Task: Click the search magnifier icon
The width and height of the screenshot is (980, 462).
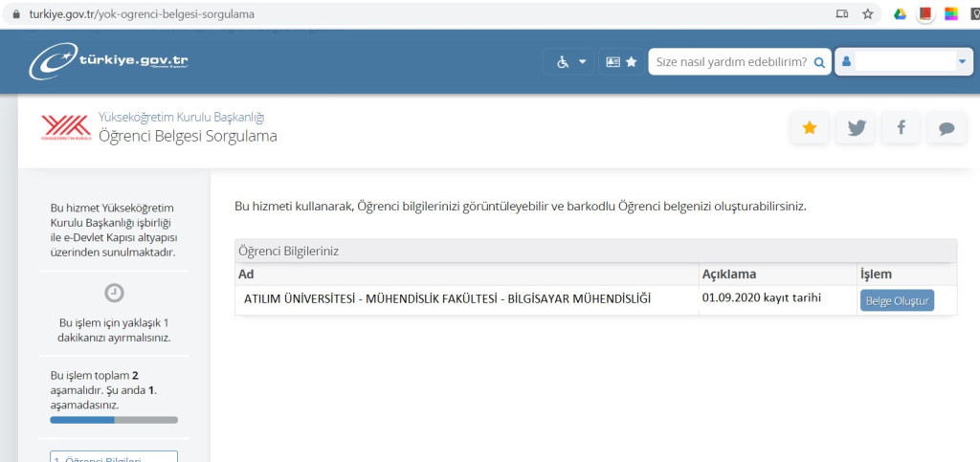Action: pos(819,62)
